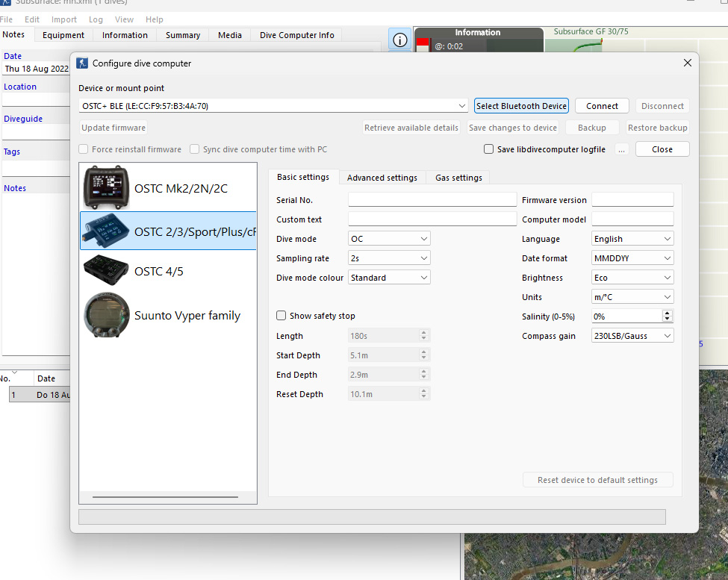Close the Configure dive computer dialog with X
Image resolution: width=728 pixels, height=580 pixels.
pyautogui.click(x=688, y=63)
